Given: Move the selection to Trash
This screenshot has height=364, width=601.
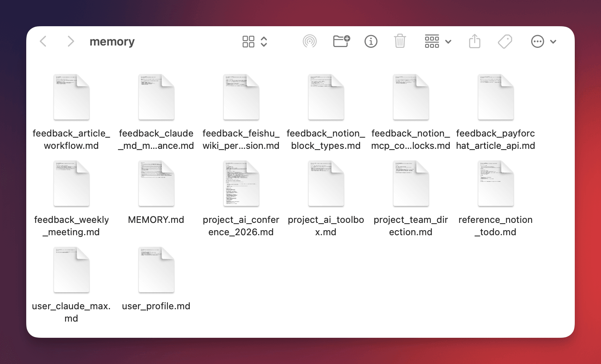Looking at the screenshot, I should [x=400, y=41].
